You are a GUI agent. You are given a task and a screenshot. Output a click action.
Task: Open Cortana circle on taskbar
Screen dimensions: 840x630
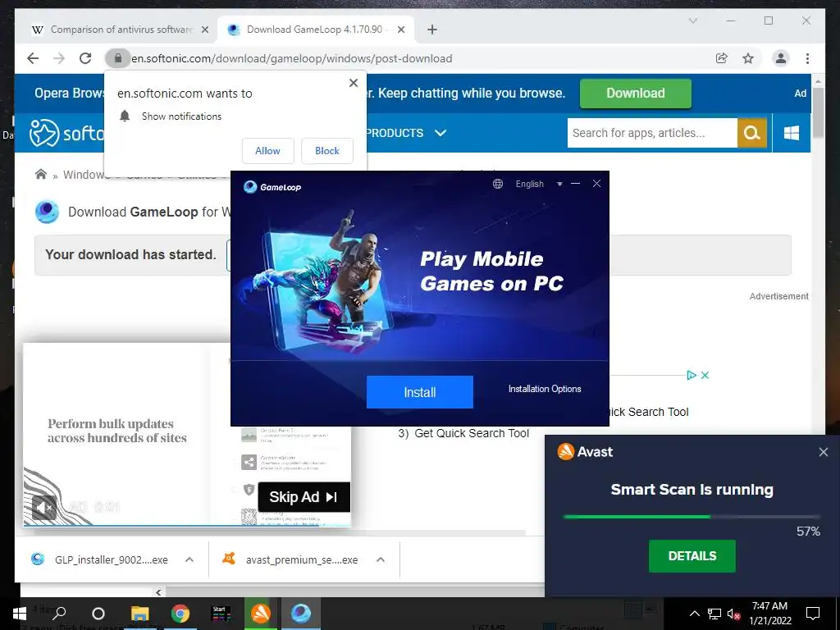(98, 614)
